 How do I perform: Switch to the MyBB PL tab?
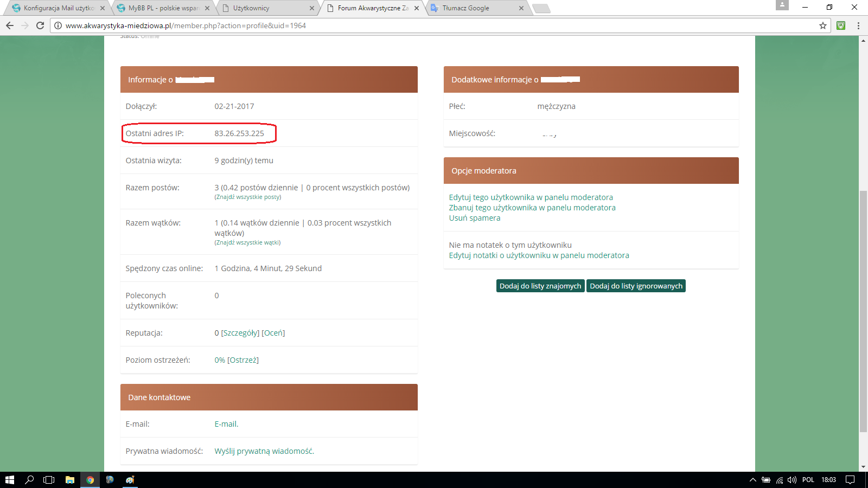(163, 8)
